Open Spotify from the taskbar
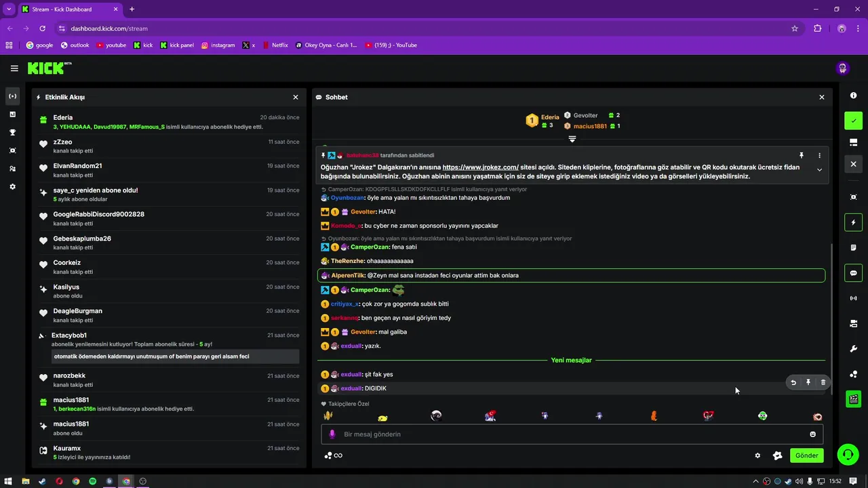868x488 pixels. coord(92,481)
